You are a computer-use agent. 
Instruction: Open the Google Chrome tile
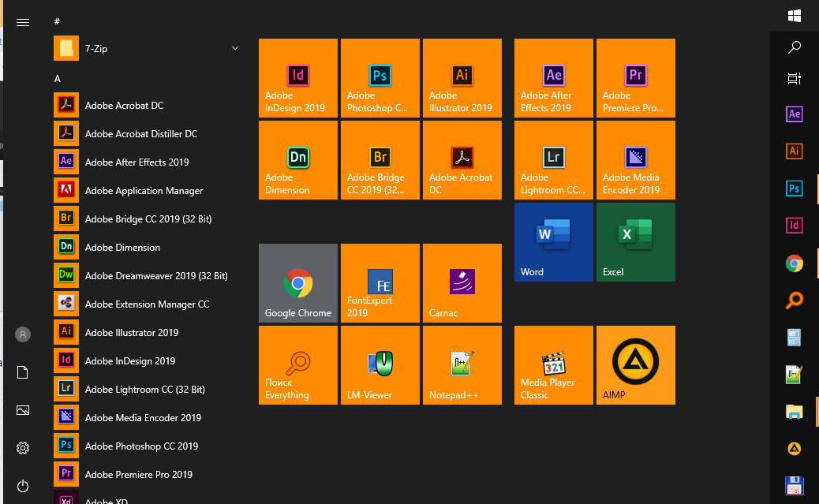pos(297,283)
